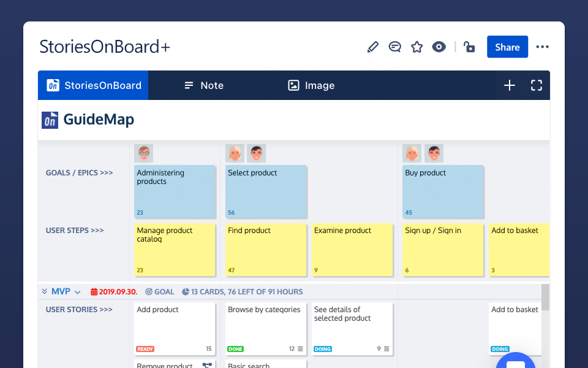Click estimate 15 on Add product card
588x368 pixels.
208,349
